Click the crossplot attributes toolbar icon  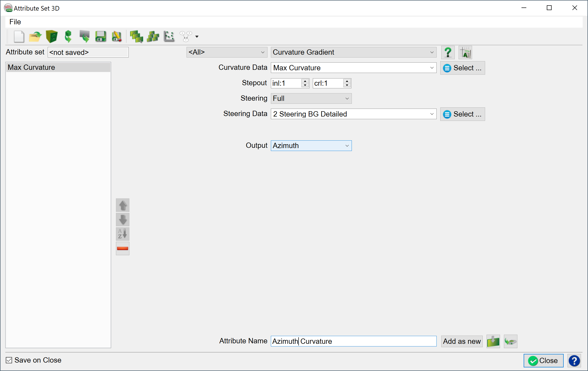click(x=169, y=37)
